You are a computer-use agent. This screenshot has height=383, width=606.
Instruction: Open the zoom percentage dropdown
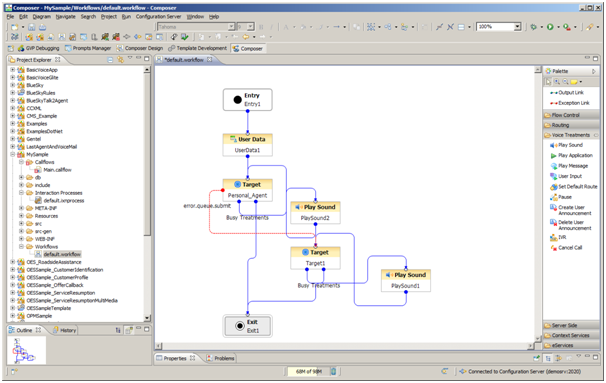(x=517, y=27)
